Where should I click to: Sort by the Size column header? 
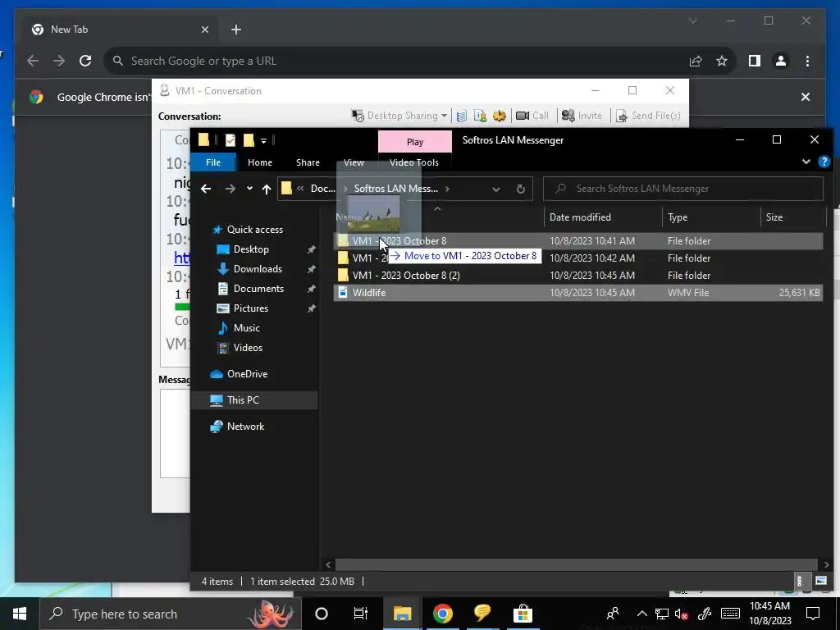(774, 217)
